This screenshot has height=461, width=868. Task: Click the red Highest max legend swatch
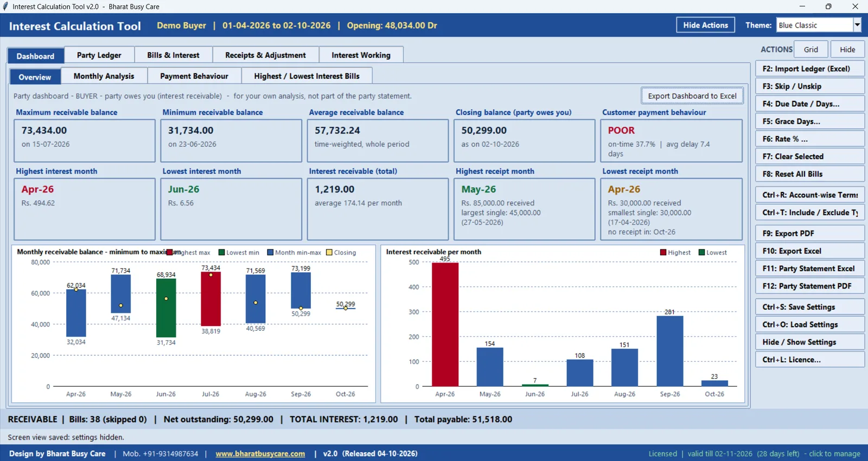(169, 252)
